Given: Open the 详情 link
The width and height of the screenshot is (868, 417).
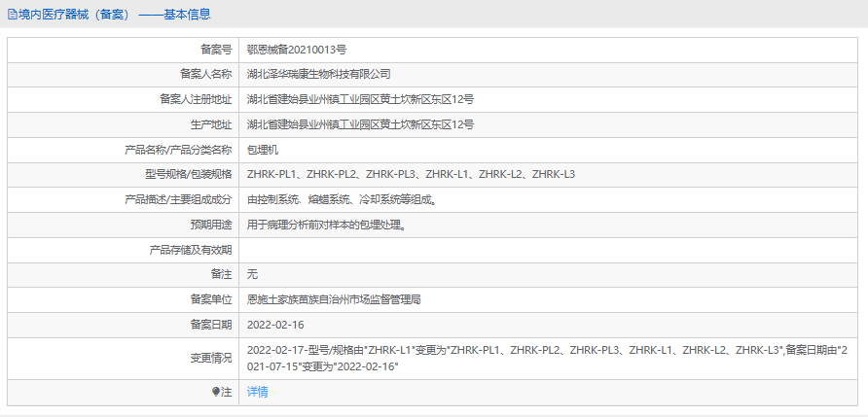Looking at the screenshot, I should pos(258,392).
